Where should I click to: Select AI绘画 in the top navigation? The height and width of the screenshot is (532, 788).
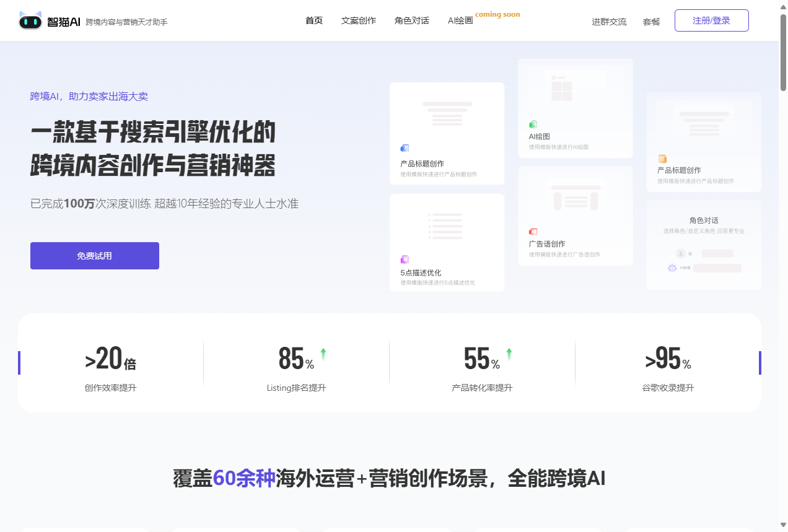pos(460,20)
